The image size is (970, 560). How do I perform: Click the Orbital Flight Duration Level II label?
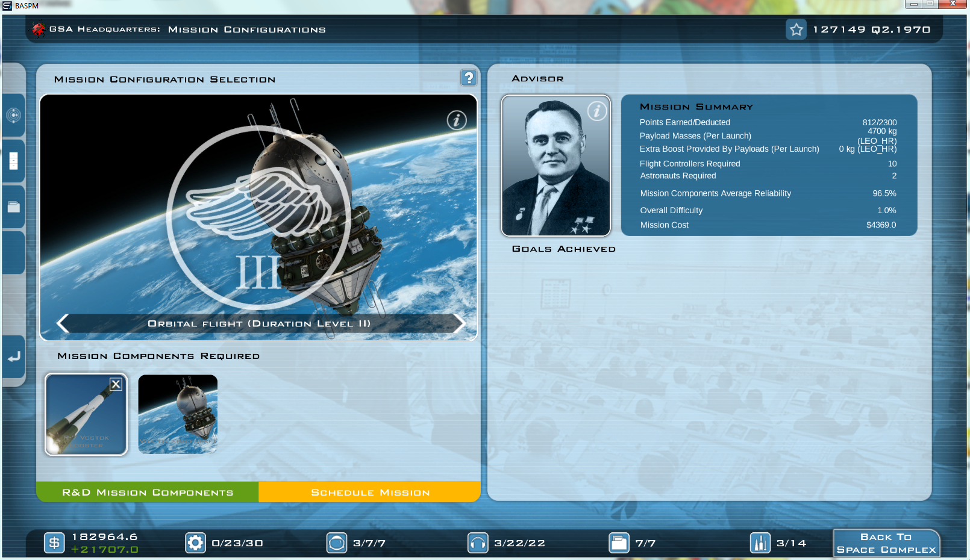pos(259,323)
